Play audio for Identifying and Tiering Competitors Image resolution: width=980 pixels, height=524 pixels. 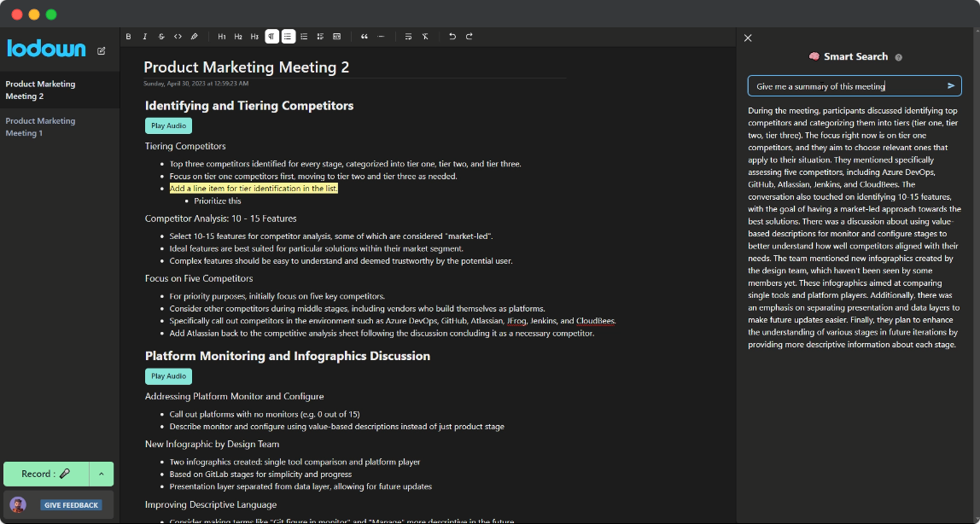pyautogui.click(x=168, y=126)
